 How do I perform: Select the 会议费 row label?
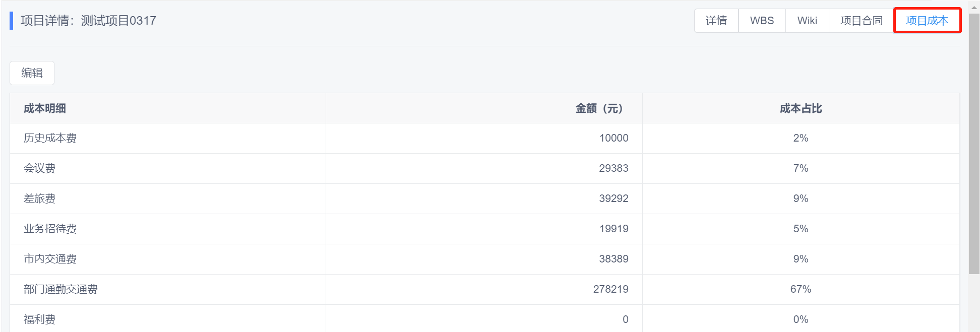click(39, 168)
